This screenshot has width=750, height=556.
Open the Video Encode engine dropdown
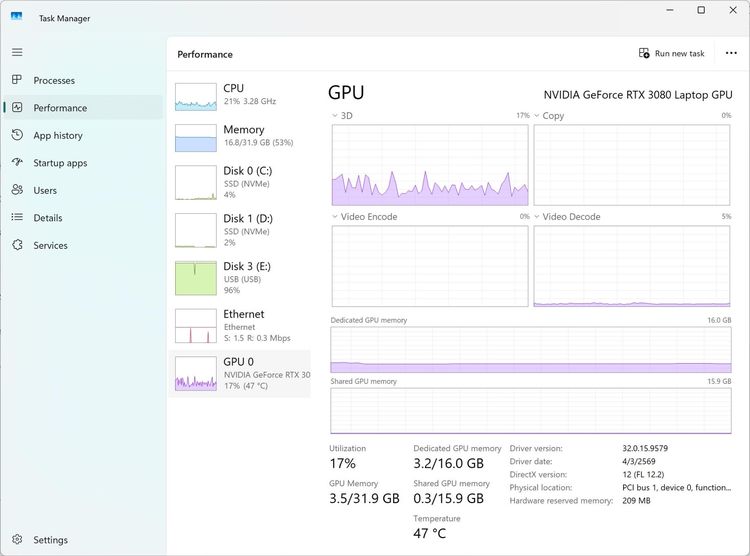tap(335, 216)
